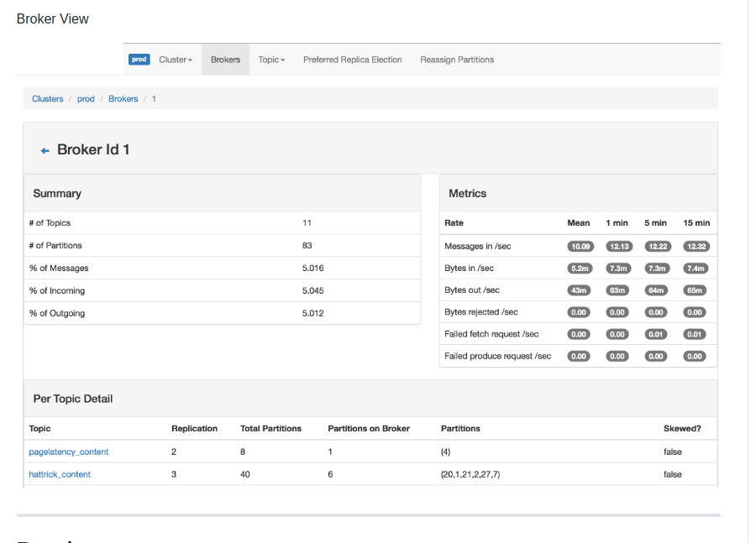Click Bytes out Mean badge 43m

(x=579, y=290)
